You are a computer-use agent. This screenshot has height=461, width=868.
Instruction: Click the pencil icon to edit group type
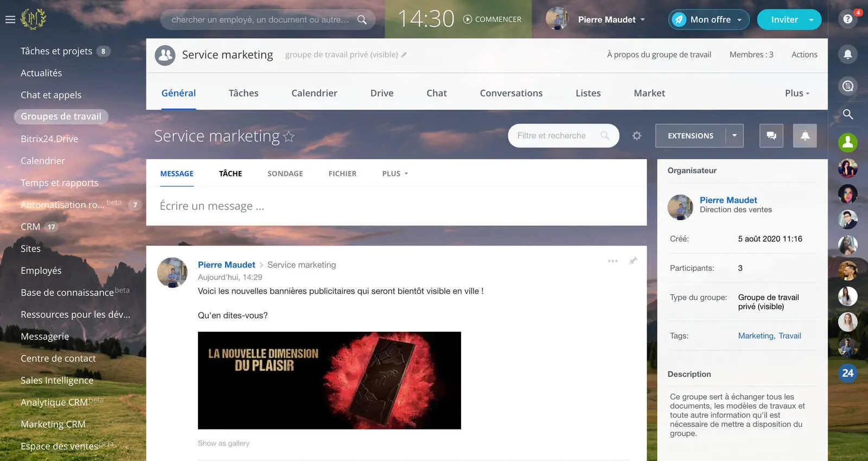(404, 55)
